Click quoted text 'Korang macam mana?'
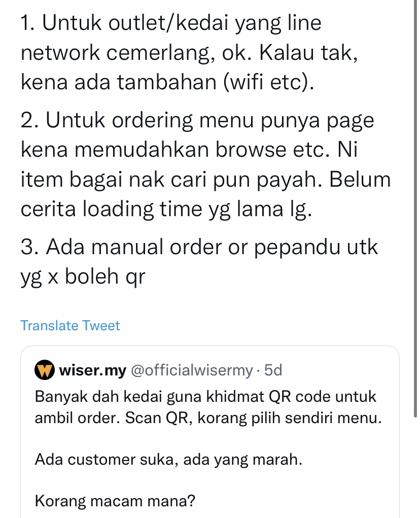420x518 pixels. (x=115, y=501)
